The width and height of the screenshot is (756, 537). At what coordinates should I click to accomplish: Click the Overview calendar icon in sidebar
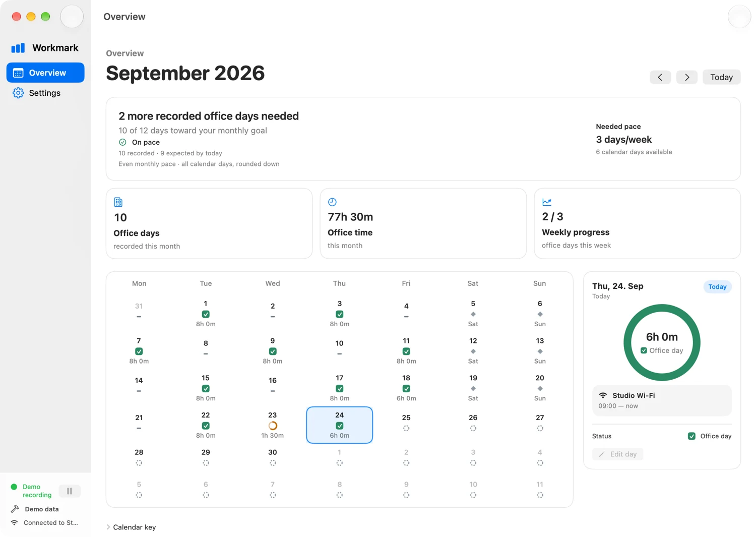tap(18, 73)
